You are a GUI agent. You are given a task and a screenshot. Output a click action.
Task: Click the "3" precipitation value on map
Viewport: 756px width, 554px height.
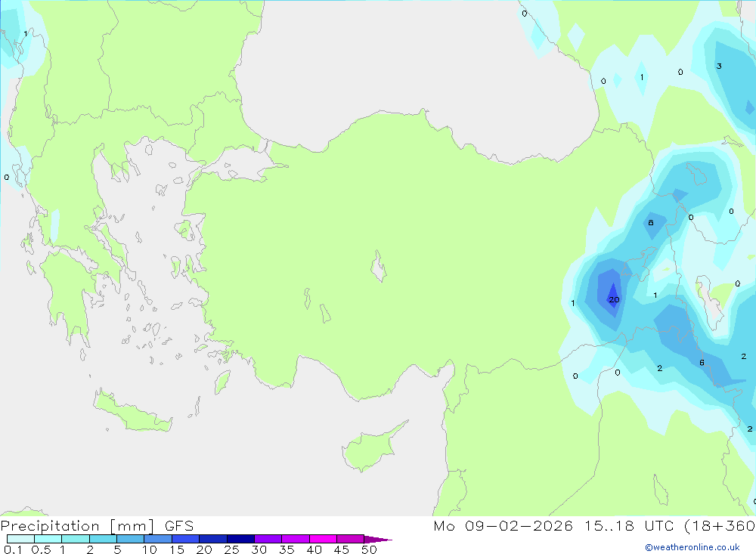point(719,66)
